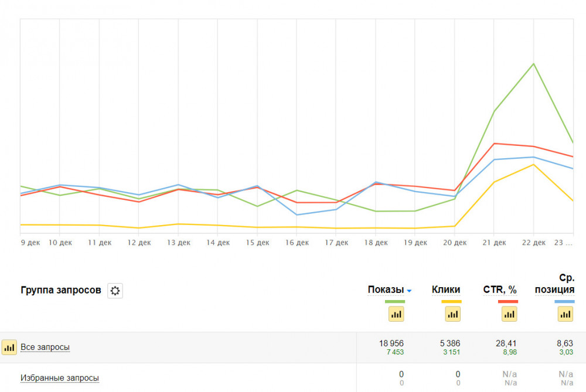Screen dimensions: 586x392
Task: Toggle chart icon under CTR column
Action: pyautogui.click(x=509, y=314)
